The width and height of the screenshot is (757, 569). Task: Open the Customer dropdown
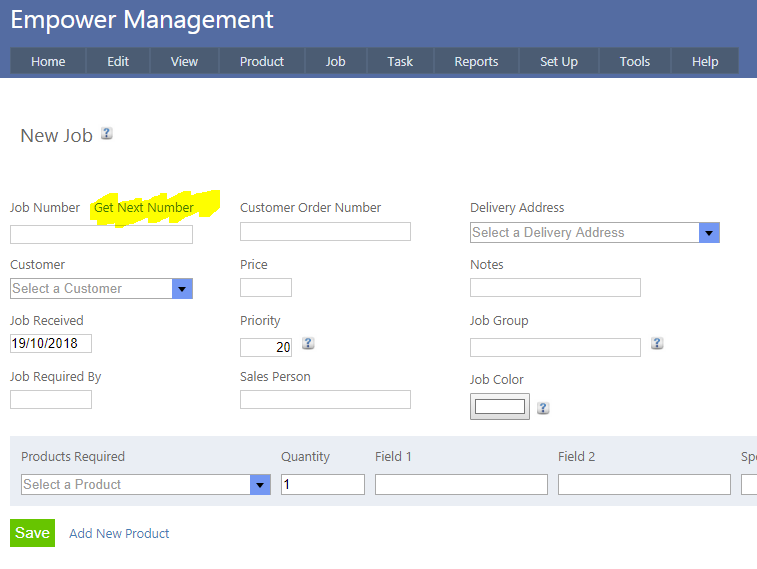pyautogui.click(x=182, y=289)
